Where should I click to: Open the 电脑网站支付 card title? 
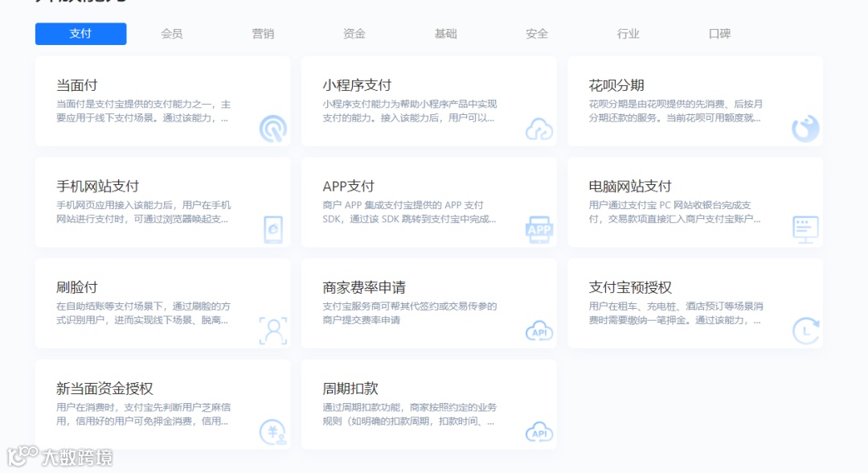click(630, 186)
